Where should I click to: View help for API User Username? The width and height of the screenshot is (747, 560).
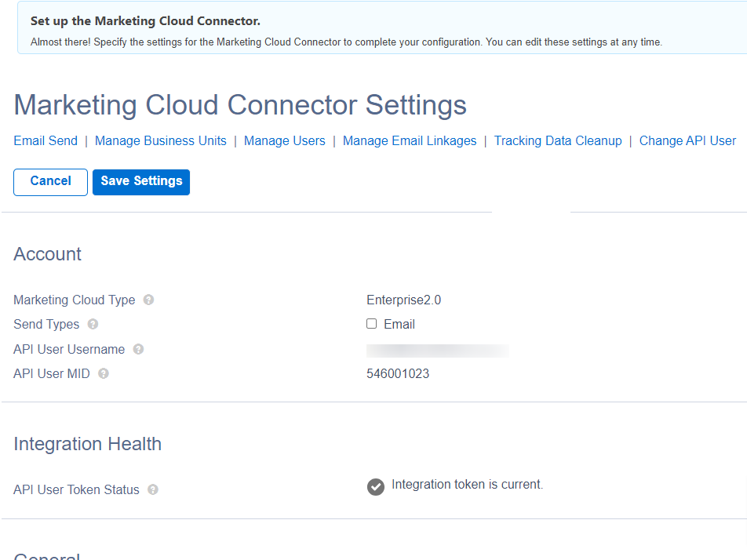tap(137, 349)
